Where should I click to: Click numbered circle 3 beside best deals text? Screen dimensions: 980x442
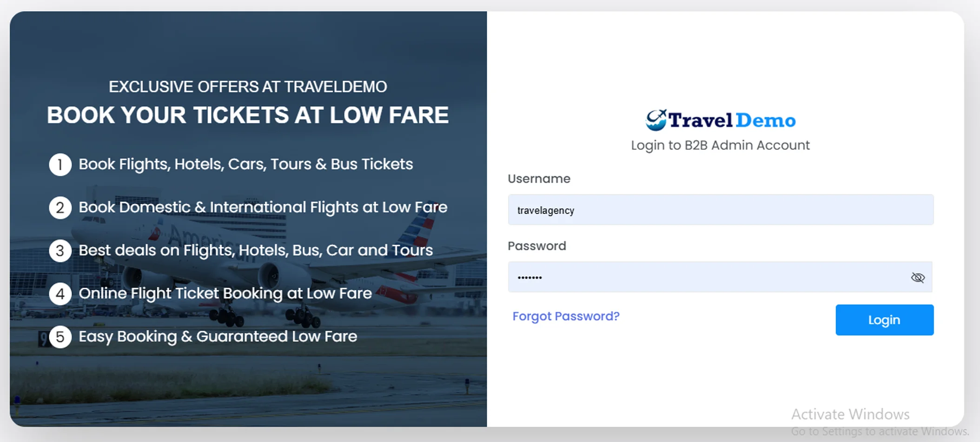60,251
